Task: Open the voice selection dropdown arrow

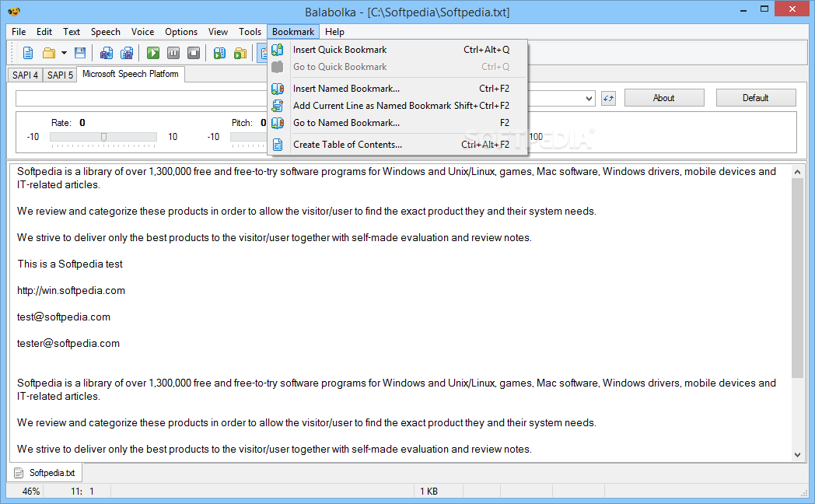Action: click(589, 98)
